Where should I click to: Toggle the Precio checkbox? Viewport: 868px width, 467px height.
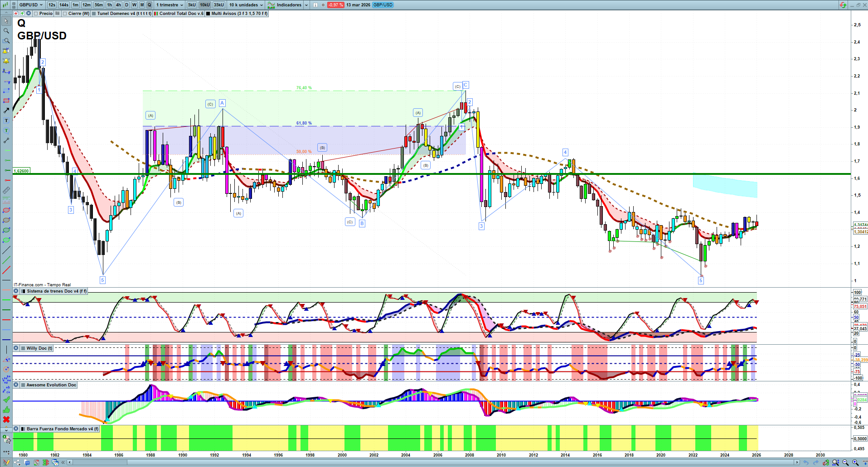coord(36,14)
